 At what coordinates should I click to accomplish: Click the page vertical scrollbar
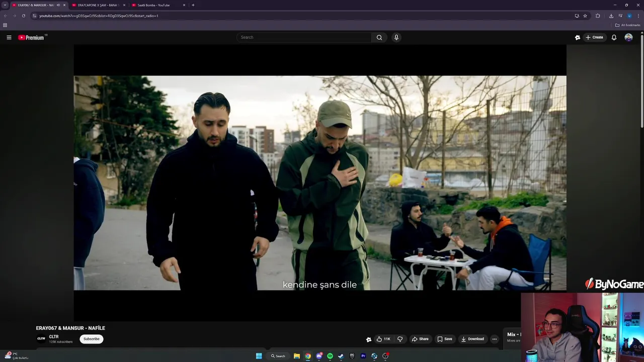point(642,80)
